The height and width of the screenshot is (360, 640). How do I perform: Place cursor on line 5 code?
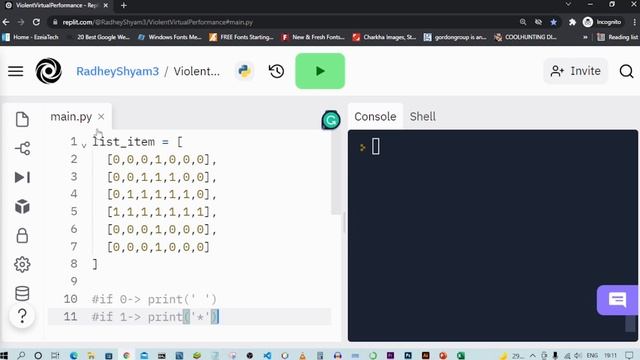pos(161,211)
